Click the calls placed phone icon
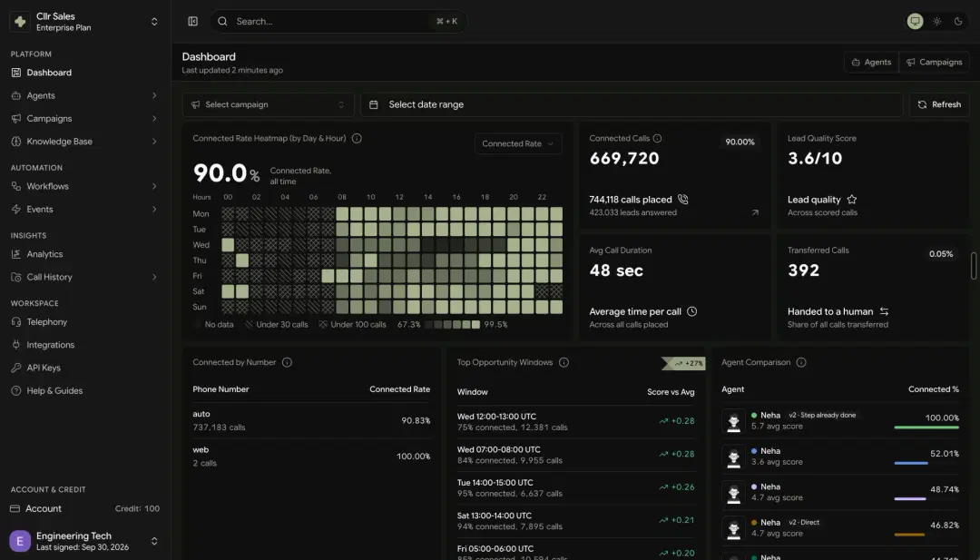Screen dimensions: 980x560 683,200
